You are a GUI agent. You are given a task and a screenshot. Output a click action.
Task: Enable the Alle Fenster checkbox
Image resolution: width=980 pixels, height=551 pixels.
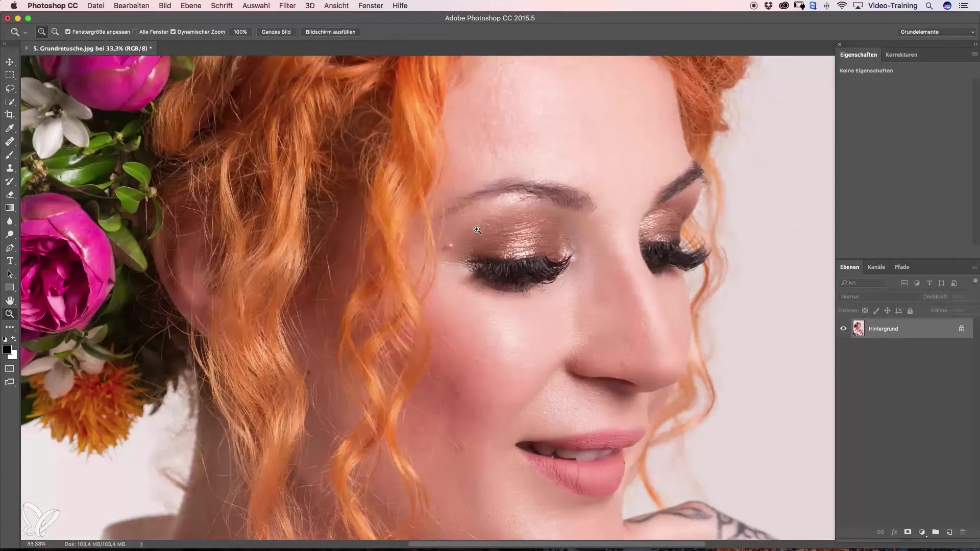click(x=135, y=32)
